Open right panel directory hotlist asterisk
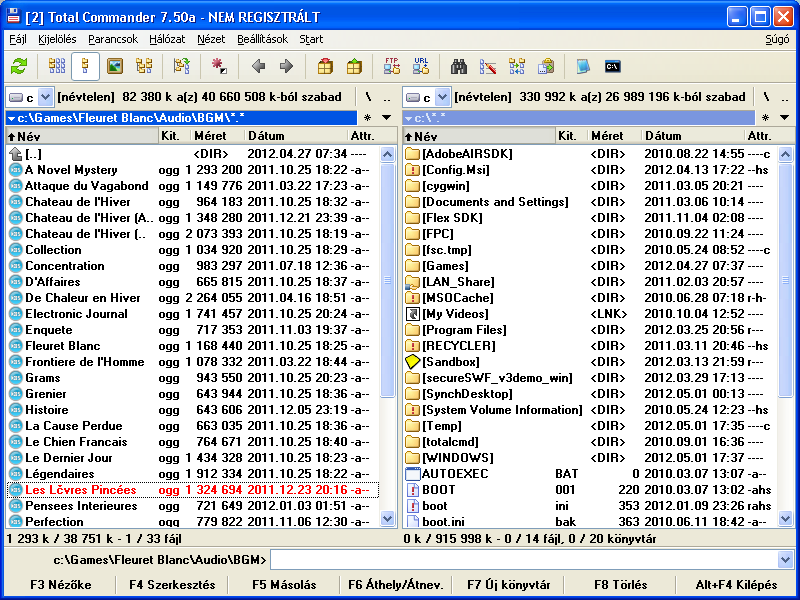The width and height of the screenshot is (800, 600). click(765, 118)
